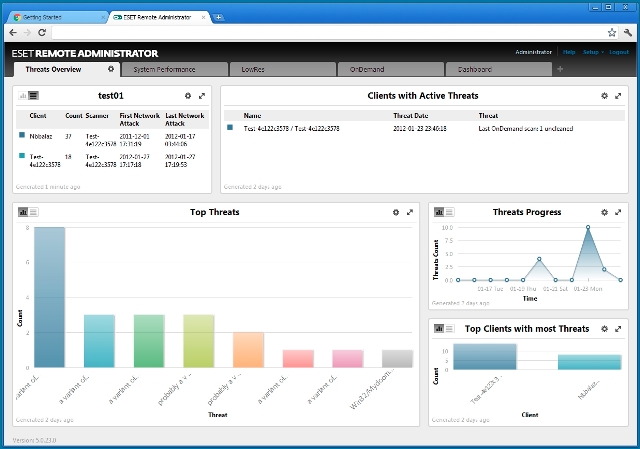Screen dimensions: 640x449
Task: Close the Getting Started browser tab
Action: [x=103, y=17]
